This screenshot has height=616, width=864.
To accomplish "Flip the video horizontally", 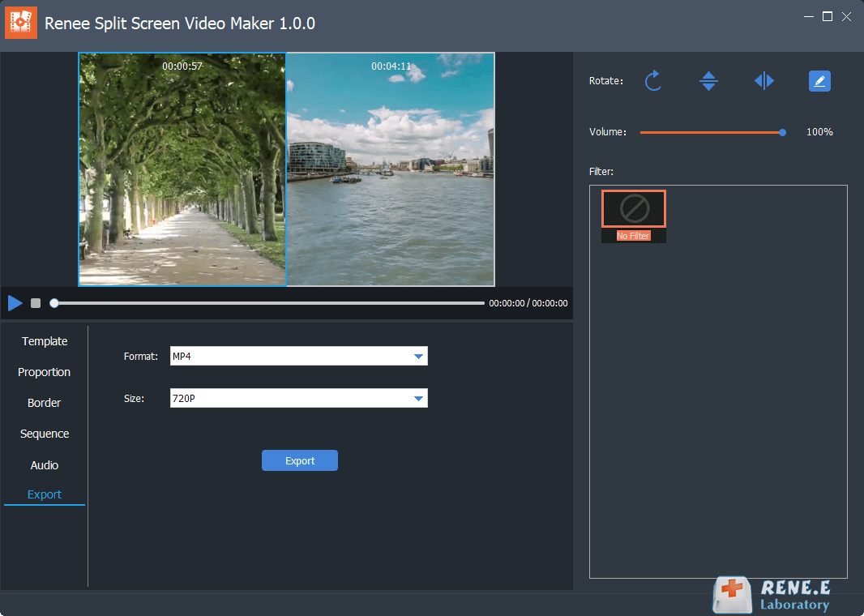I will [x=763, y=80].
